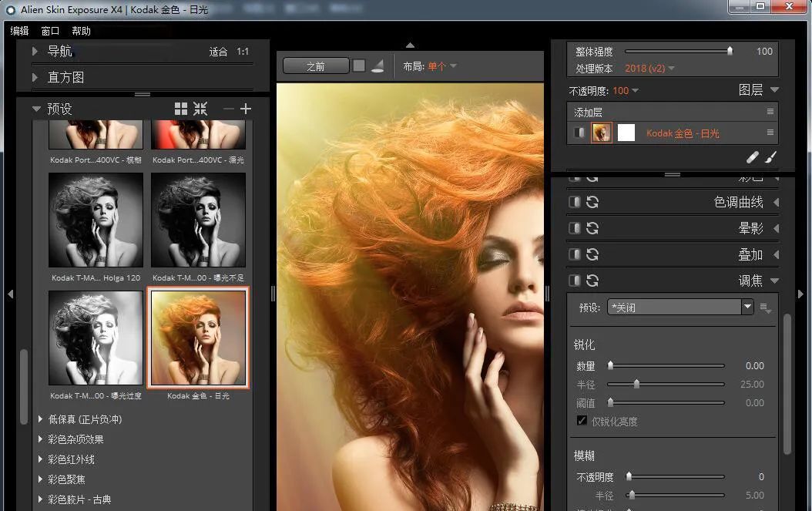Click the 添加层 add layer button
The width and height of the screenshot is (812, 511).
click(588, 113)
